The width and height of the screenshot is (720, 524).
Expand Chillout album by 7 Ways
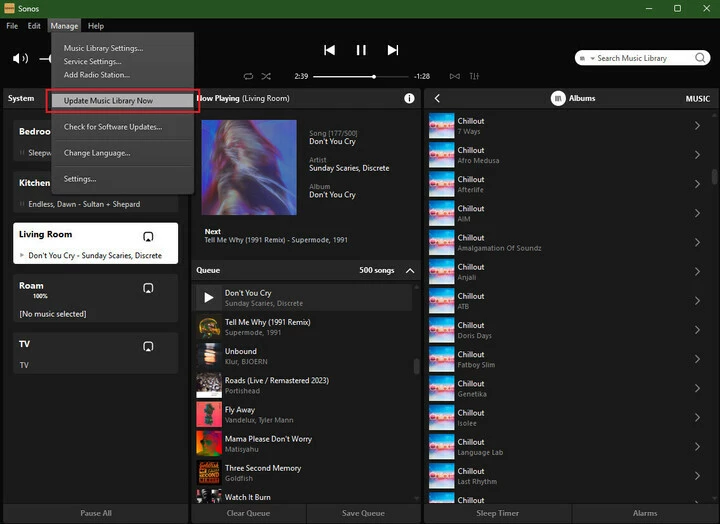[x=697, y=126]
